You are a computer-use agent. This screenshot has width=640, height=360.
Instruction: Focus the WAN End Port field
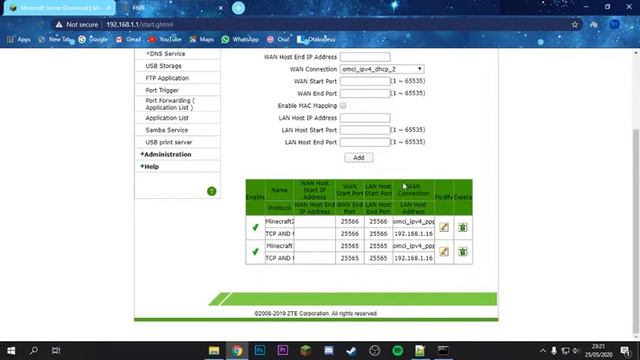(365, 93)
